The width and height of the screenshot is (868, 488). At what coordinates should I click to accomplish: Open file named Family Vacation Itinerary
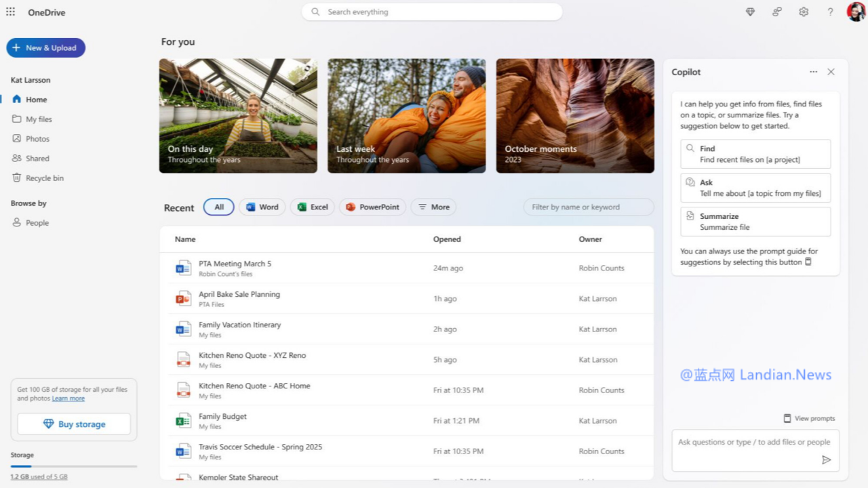(x=239, y=325)
